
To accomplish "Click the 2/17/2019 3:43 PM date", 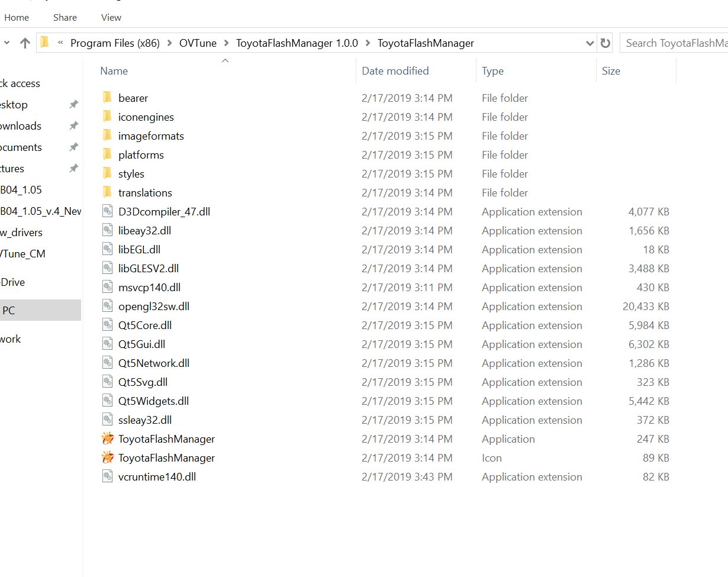I will click(407, 476).
